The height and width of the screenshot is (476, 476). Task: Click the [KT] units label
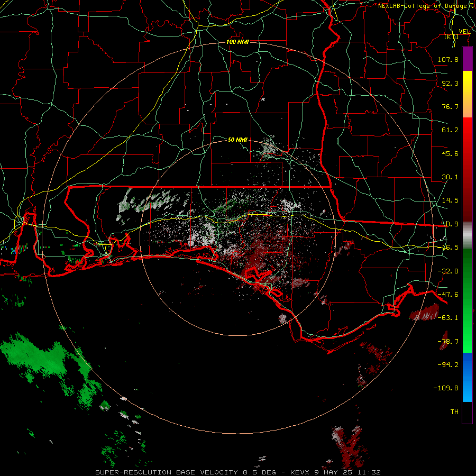[452, 37]
